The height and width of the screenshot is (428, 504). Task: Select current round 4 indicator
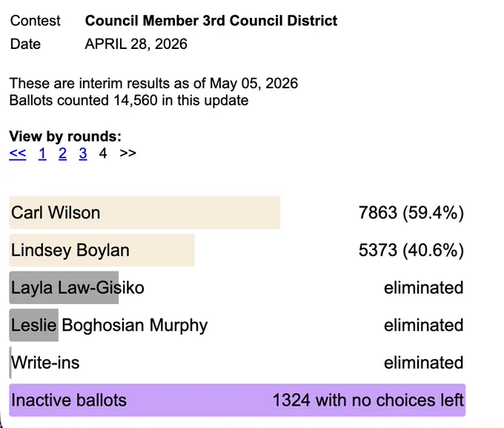[x=103, y=154]
